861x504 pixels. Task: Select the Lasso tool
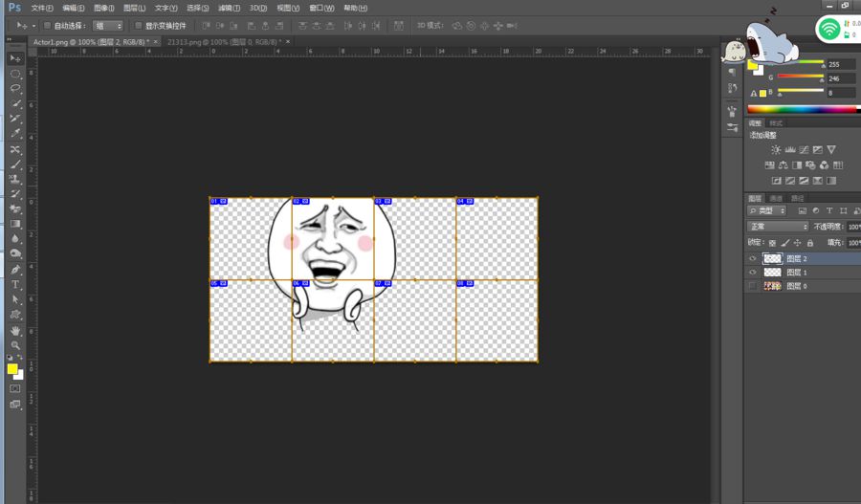click(14, 88)
